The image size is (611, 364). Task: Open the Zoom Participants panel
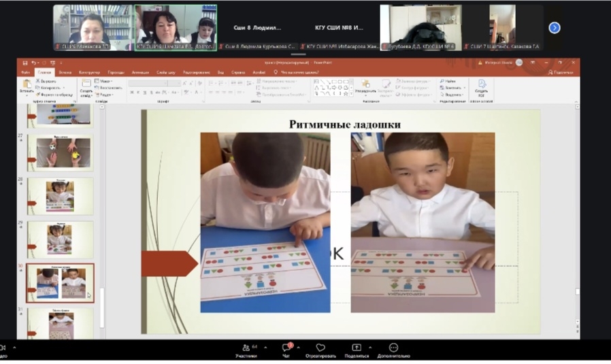246,348
